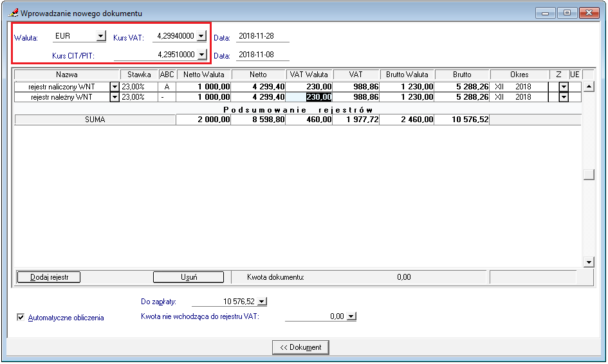The width and height of the screenshot is (608, 364).
Task: Click the SUMA Netto Waluta total 2 000,00
Action: click(203, 120)
